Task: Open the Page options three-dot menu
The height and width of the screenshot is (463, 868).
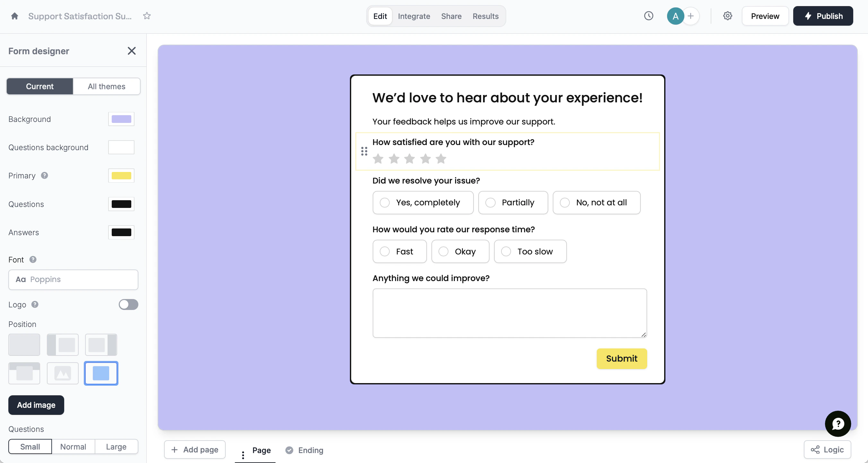Action: (243, 455)
